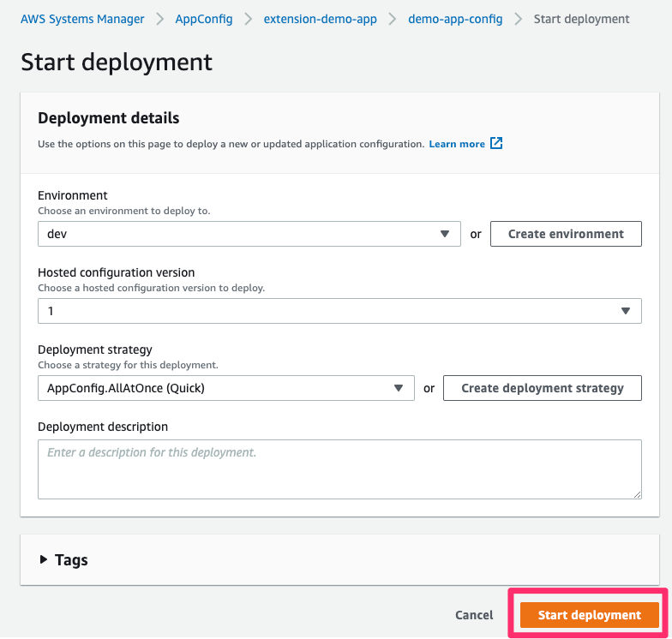Image resolution: width=672 pixels, height=639 pixels.
Task: Click the Learn more external link icon
Action: point(496,144)
